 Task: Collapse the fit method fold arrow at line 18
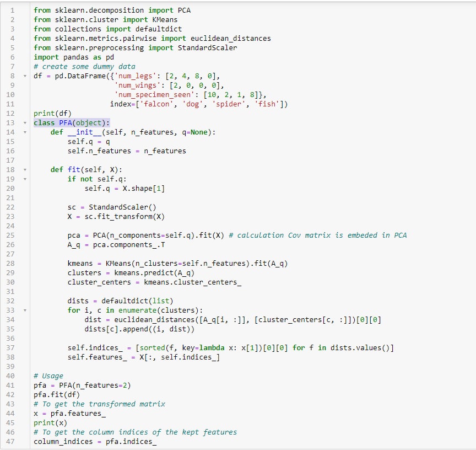tap(25, 169)
